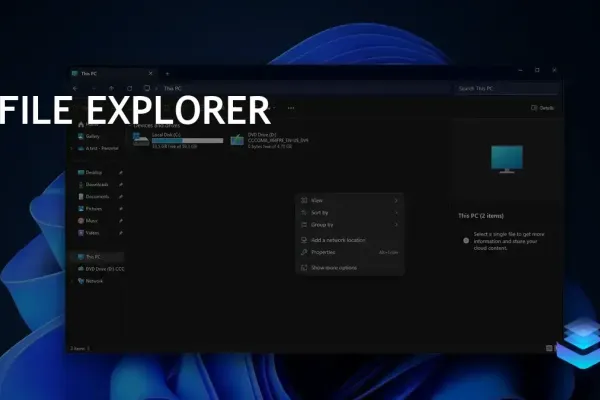Select the DVD Drive (D:) disc icon
600x400 pixels.
[x=237, y=140]
